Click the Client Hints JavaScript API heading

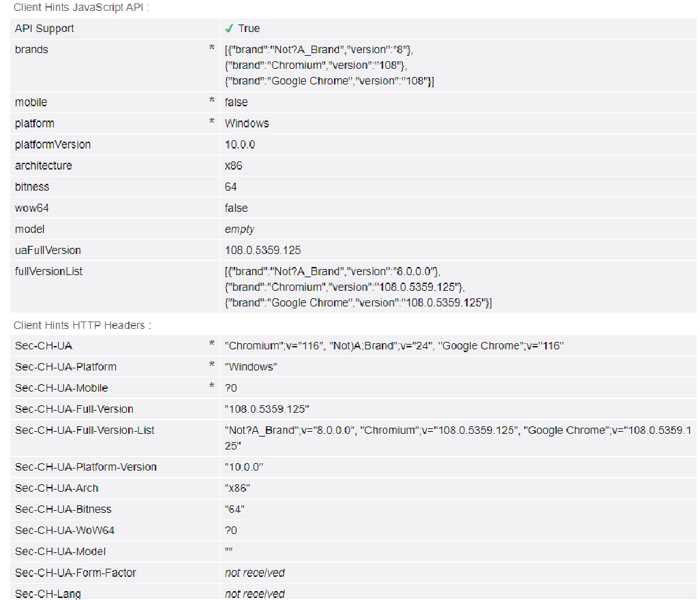pyautogui.click(x=81, y=7)
